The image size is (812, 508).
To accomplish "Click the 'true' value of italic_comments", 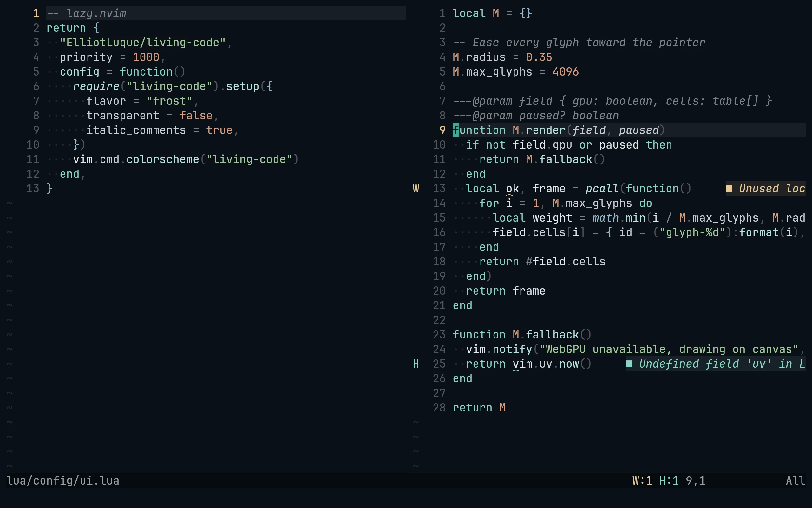I will pos(219,130).
